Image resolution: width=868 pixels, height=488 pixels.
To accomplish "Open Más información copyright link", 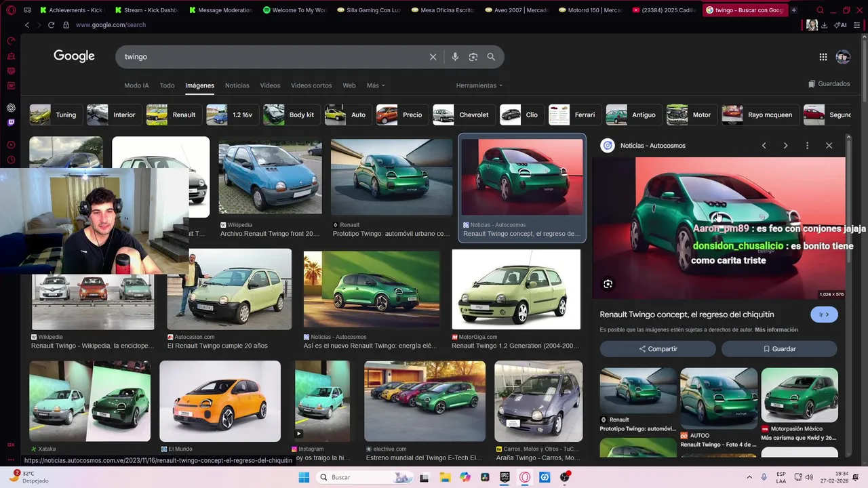I will tap(776, 330).
